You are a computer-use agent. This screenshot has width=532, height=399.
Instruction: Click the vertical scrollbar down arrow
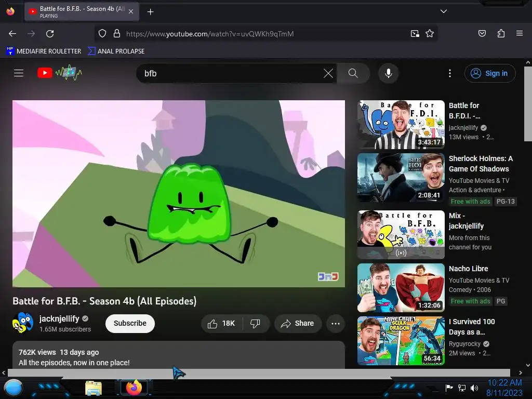point(528,365)
